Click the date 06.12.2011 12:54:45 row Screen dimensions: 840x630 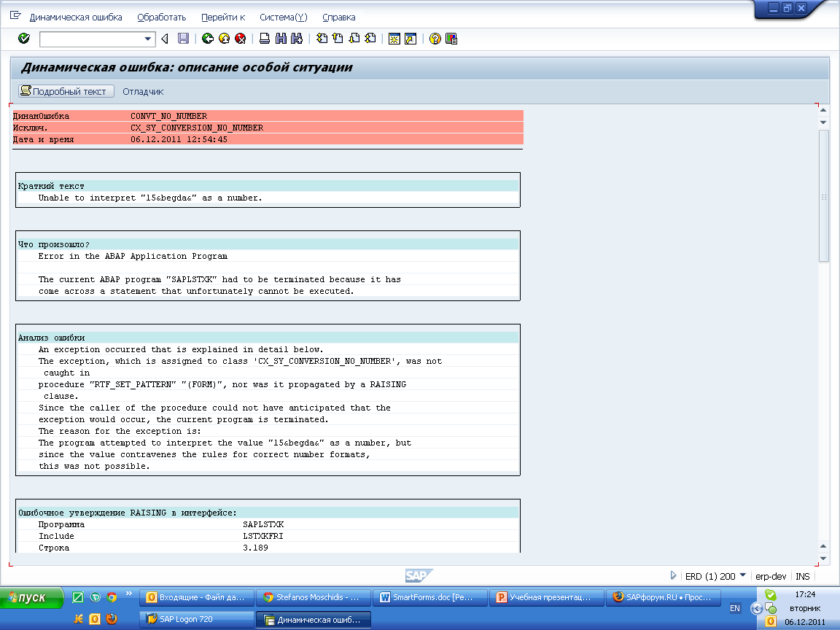point(268,139)
